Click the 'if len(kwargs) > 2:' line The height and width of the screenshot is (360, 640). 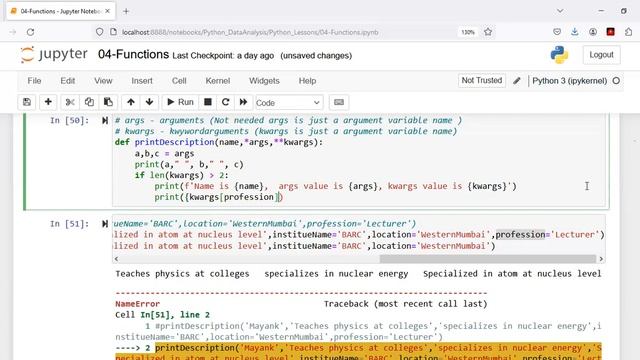[182, 175]
